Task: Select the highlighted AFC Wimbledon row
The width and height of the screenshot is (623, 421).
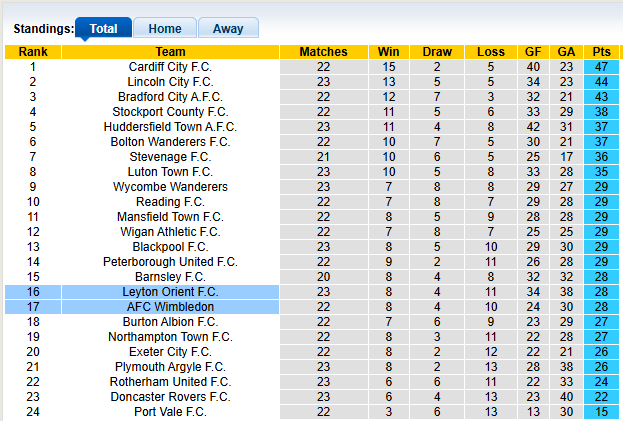Action: (x=170, y=307)
